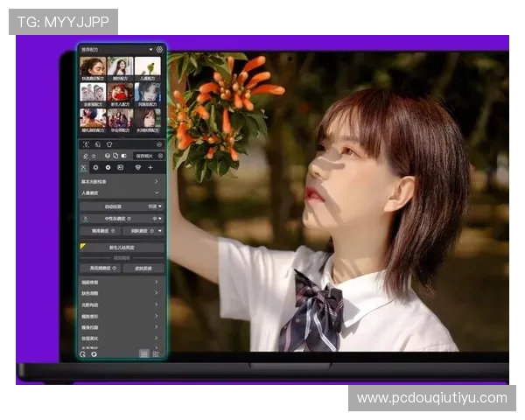Click the face detection frame icon
Viewport: 525px width, 420px height.
tap(86, 143)
